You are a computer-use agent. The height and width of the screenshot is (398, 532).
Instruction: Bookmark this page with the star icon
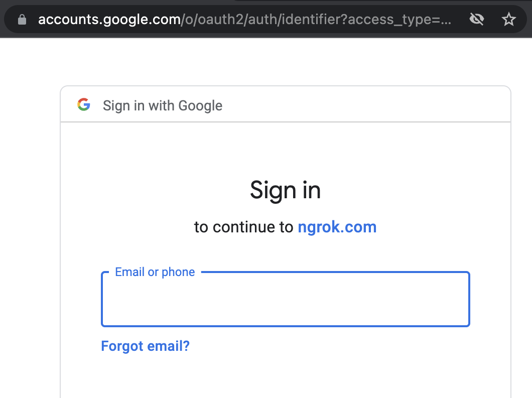pos(508,20)
